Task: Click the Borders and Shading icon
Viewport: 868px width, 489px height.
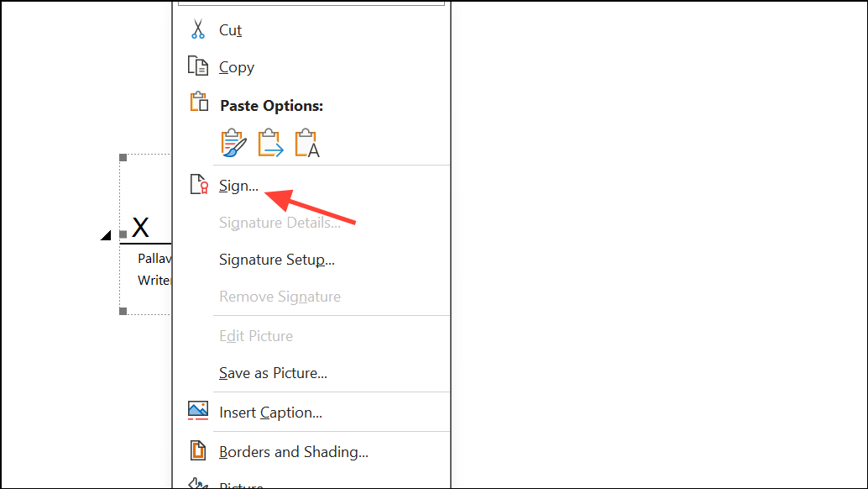Action: tap(198, 450)
